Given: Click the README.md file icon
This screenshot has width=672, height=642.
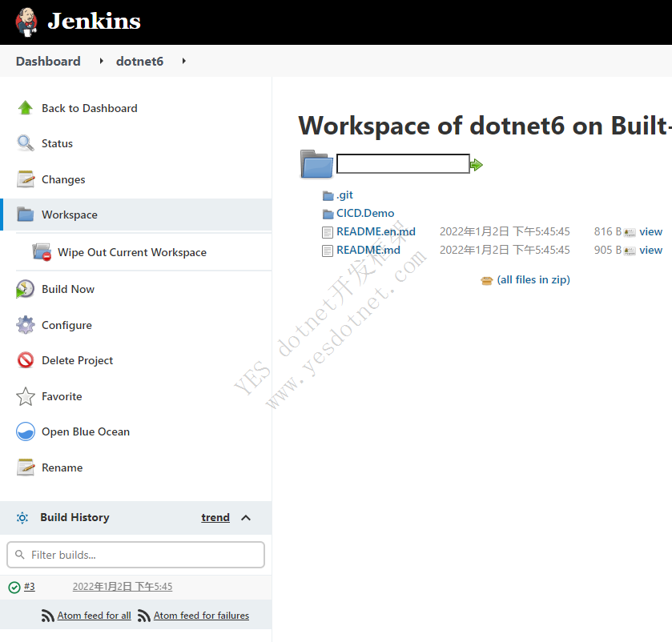Looking at the screenshot, I should 328,251.
